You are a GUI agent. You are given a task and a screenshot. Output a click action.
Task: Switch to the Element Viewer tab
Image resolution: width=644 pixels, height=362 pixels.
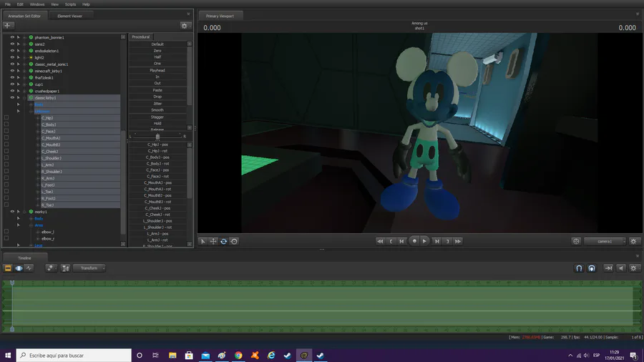click(x=70, y=16)
